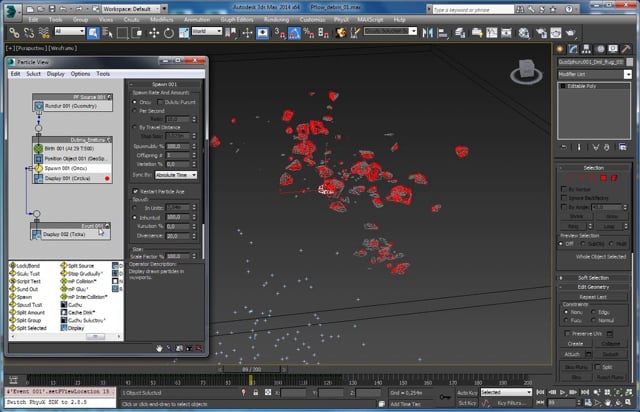Choose Rectangular Selection Region tool
The height and width of the screenshot is (412, 640).
pos(122,33)
